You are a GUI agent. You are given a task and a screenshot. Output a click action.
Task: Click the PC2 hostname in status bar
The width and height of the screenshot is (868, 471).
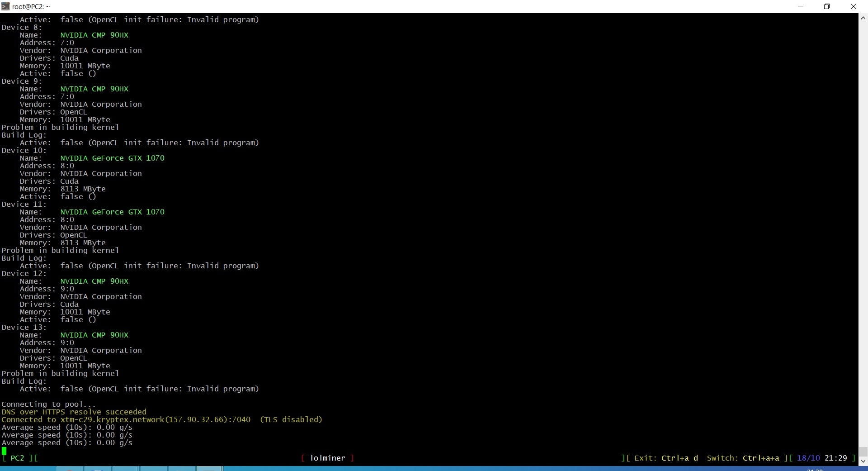click(17, 458)
